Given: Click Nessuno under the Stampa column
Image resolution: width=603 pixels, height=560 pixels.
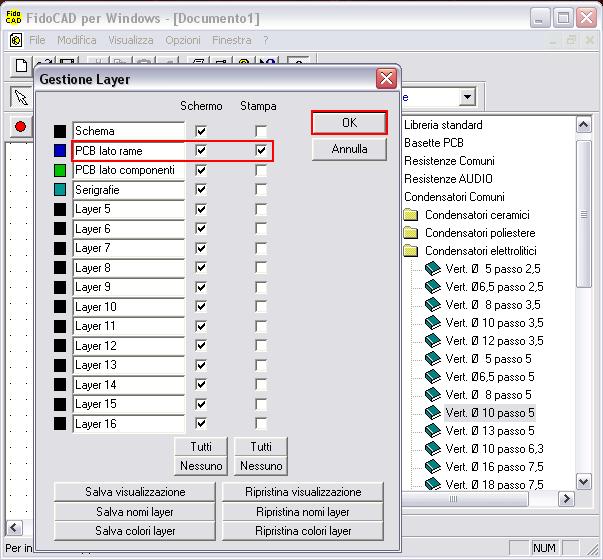Looking at the screenshot, I should click(261, 466).
